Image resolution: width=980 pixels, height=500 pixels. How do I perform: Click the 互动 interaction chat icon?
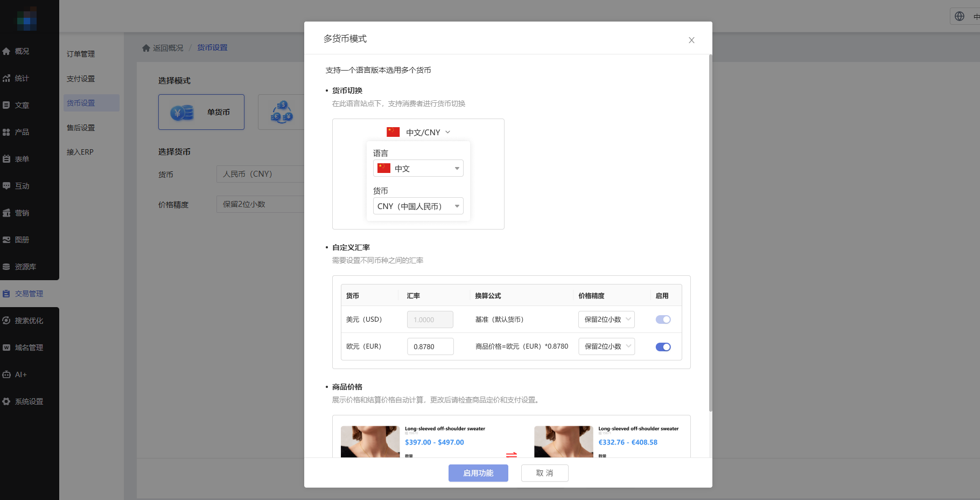tap(6, 186)
